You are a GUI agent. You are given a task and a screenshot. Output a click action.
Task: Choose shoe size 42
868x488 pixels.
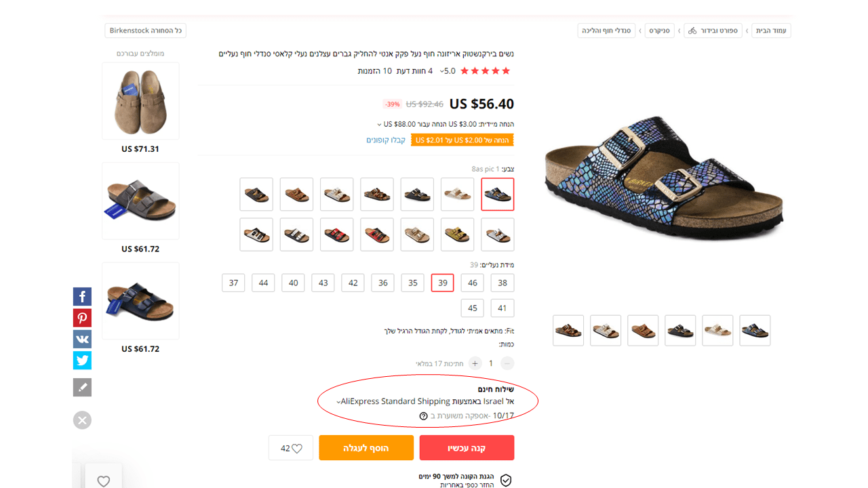353,283
